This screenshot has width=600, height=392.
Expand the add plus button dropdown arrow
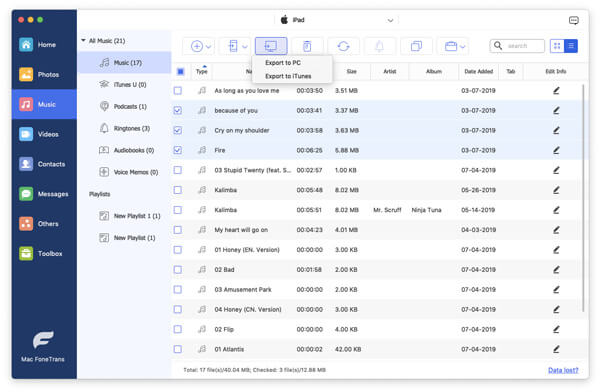click(209, 47)
